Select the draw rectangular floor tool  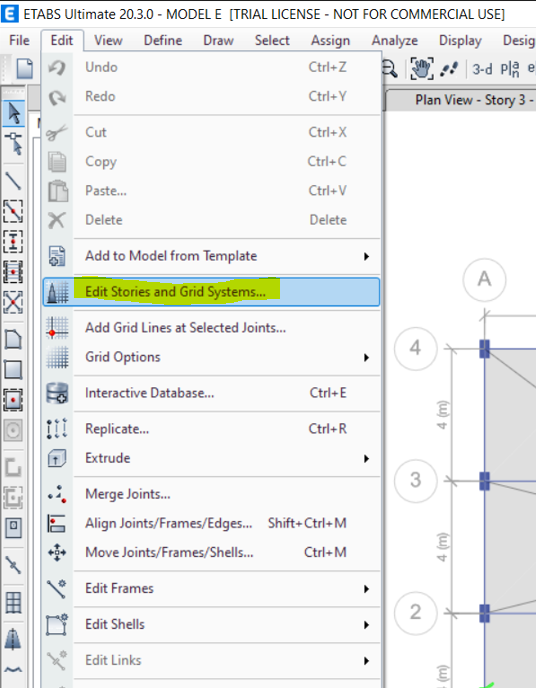point(13,369)
